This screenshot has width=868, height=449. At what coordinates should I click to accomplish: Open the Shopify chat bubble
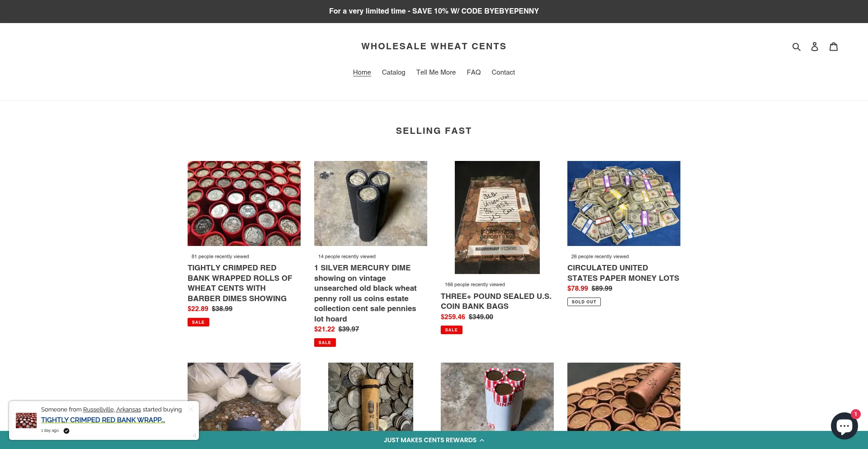click(844, 425)
